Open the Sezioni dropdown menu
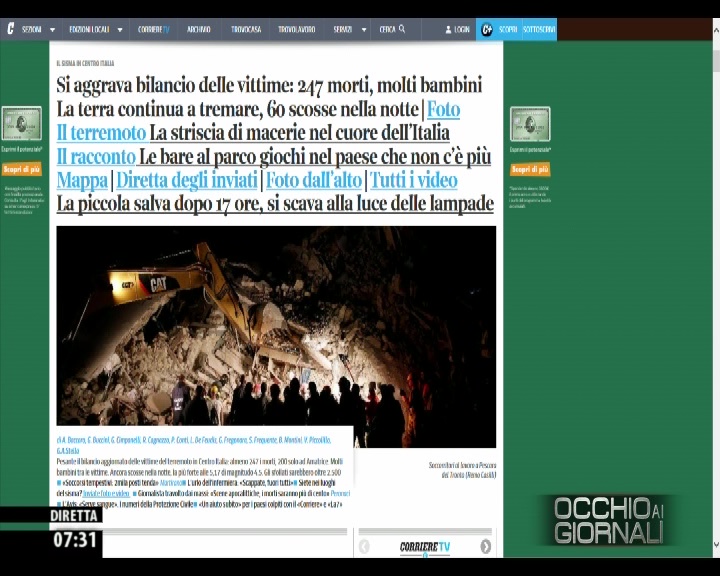The width and height of the screenshot is (720, 576). (38, 29)
